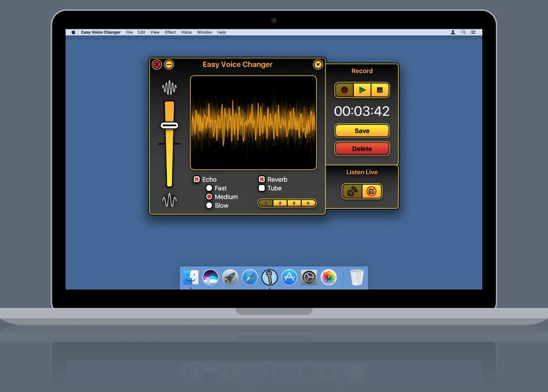Viewport: 548px width, 392px height.
Task: Select preset 3 segment
Action: tap(294, 203)
